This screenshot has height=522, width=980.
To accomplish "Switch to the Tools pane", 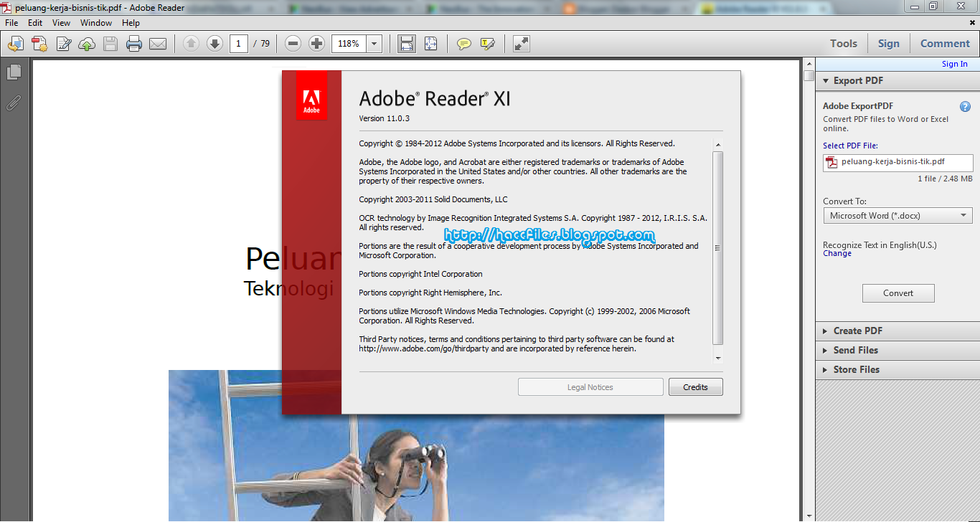I will click(844, 44).
